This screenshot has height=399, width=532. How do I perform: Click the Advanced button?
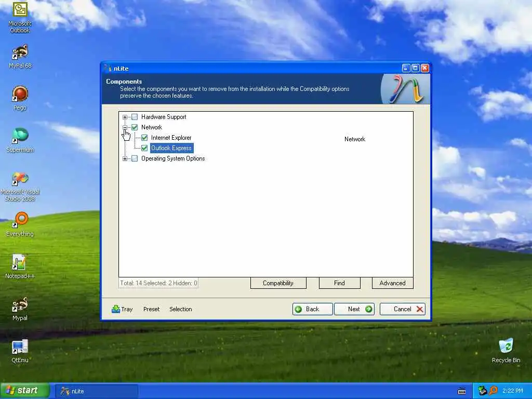pos(393,283)
